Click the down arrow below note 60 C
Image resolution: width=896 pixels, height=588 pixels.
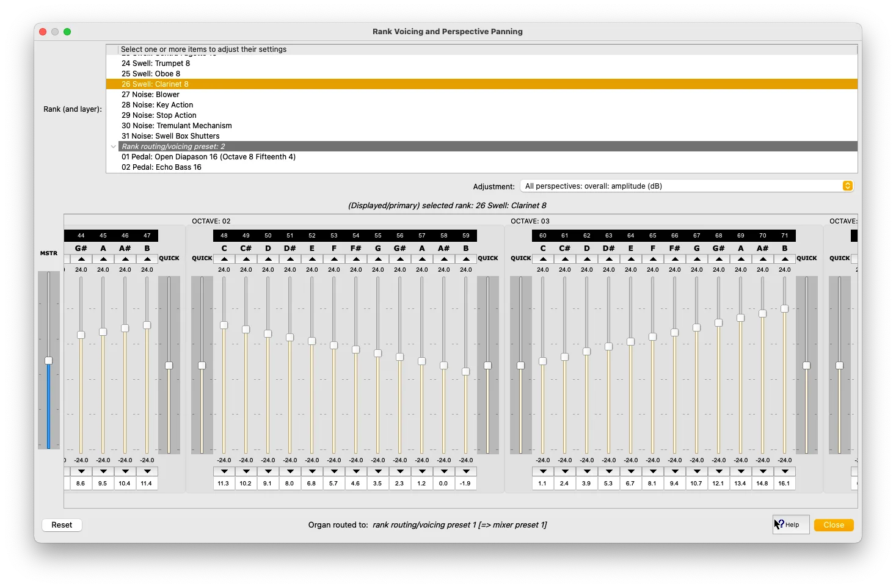pos(543,471)
